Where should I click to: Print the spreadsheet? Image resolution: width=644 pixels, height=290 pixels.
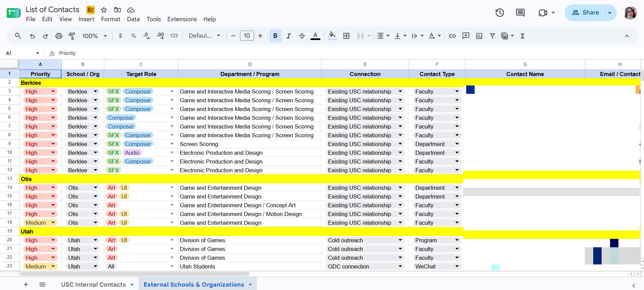[59, 36]
